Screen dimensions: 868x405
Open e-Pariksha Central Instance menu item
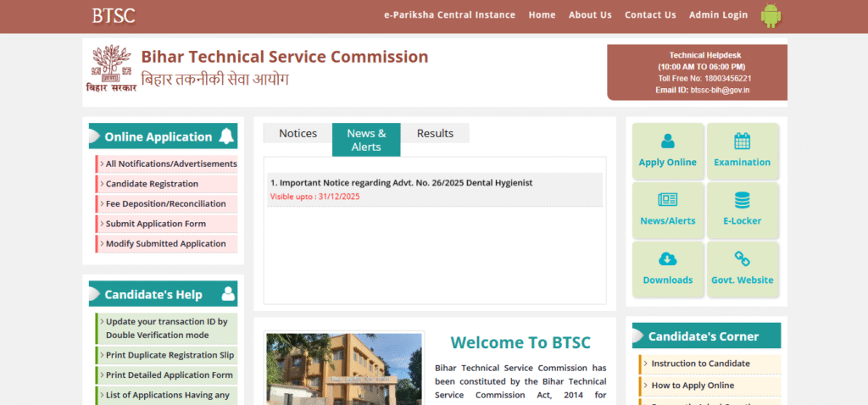pos(449,15)
